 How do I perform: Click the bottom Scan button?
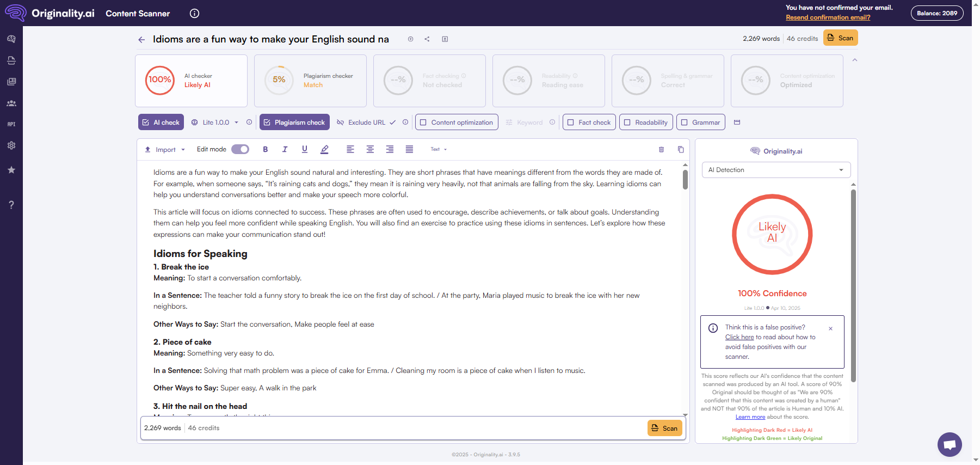(x=665, y=428)
